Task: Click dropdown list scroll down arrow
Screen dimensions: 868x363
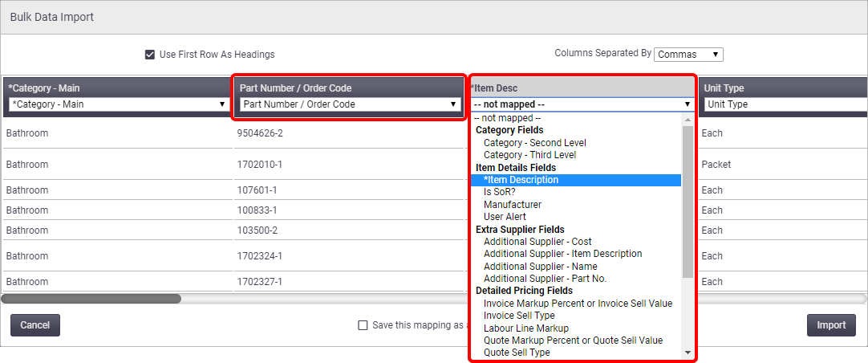Action: click(688, 353)
